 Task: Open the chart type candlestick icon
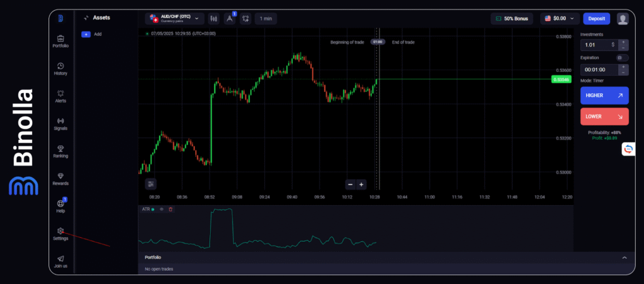[214, 19]
